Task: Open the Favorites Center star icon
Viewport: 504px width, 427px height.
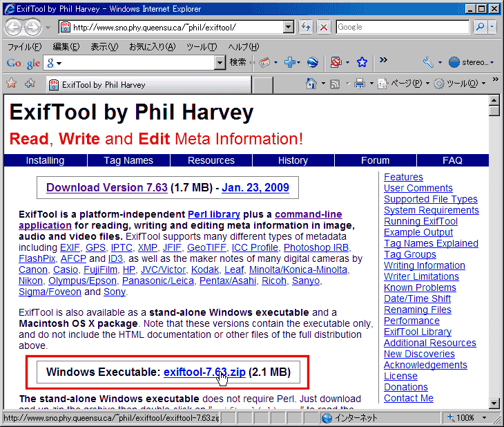Action: tap(11, 84)
